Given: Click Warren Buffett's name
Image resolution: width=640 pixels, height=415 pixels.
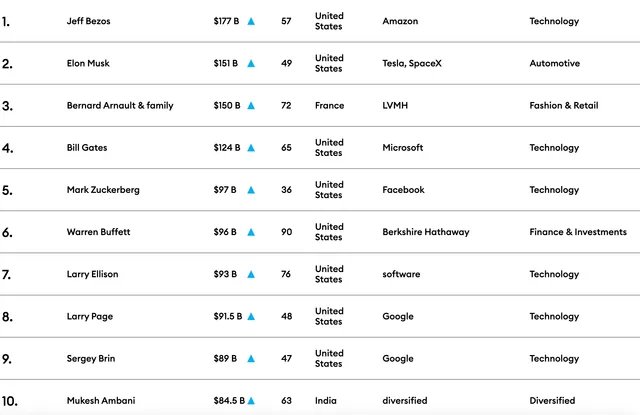Looking at the screenshot, I should click(98, 232).
